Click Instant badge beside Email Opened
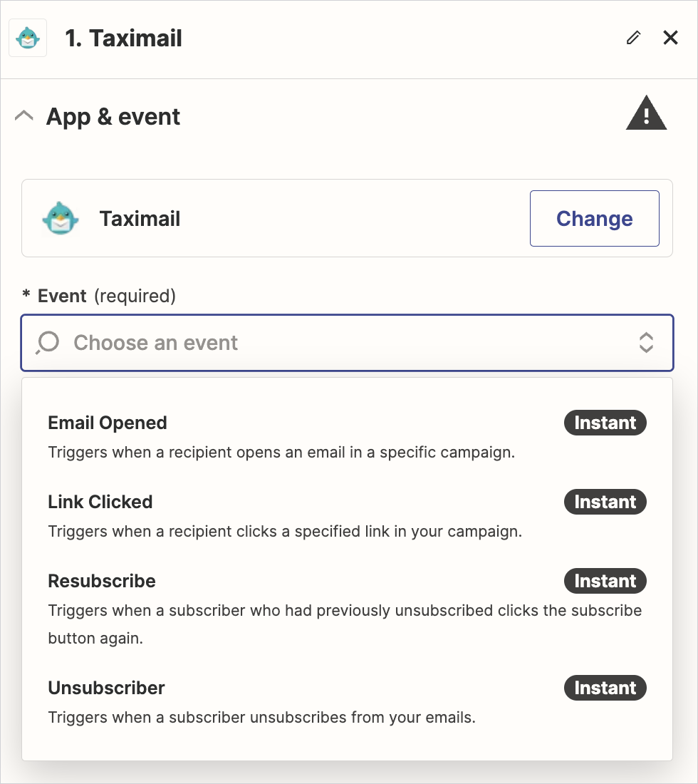 pyautogui.click(x=605, y=423)
